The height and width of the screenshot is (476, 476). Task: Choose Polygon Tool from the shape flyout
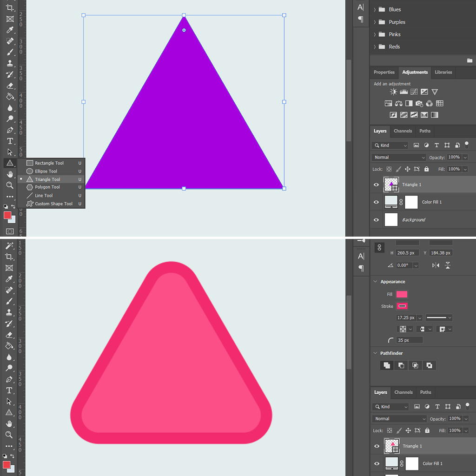tap(51, 187)
